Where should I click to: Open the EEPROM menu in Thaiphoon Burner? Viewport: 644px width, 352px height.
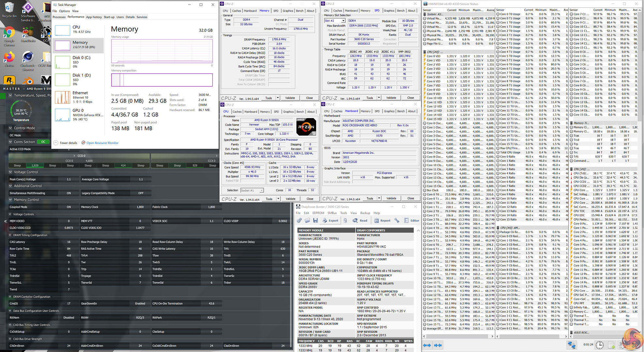pyautogui.click(x=318, y=213)
